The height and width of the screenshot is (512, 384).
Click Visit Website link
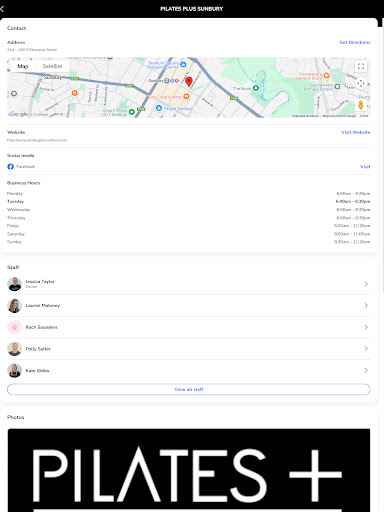tap(355, 132)
